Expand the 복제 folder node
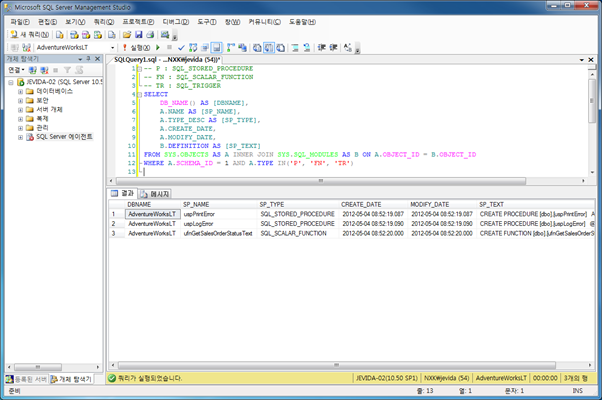Screen dimensions: 602x400 pyautogui.click(x=20, y=119)
